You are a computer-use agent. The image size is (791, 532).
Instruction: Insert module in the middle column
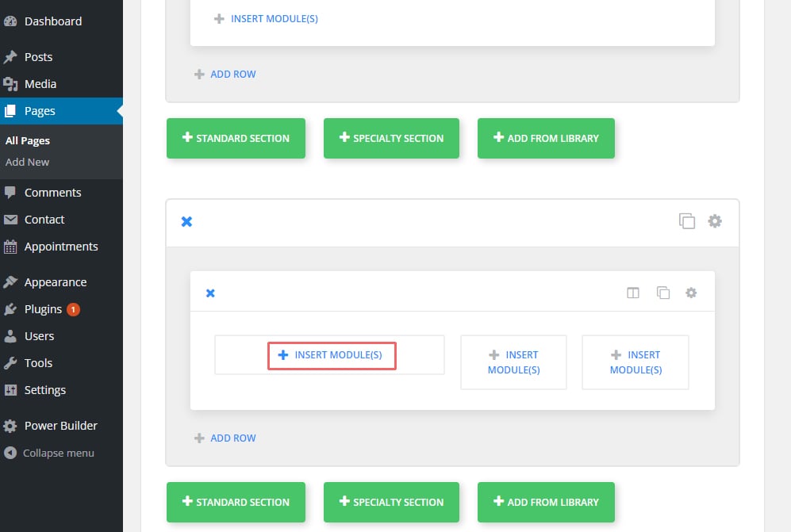click(x=513, y=362)
